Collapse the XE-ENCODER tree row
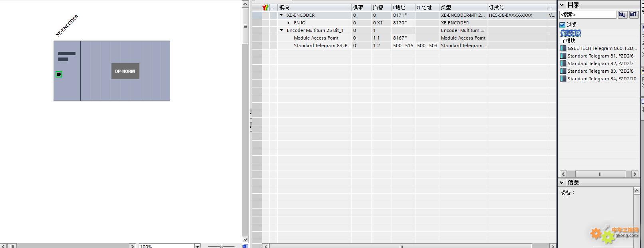The height and width of the screenshot is (248, 644). 281,15
